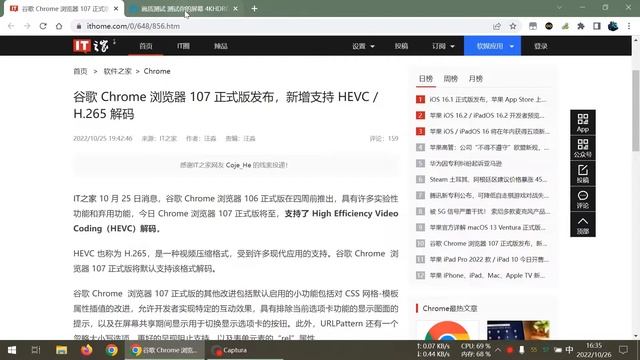Click the comment count 评论: 159
This screenshot has width=640, height=360.
384,139
